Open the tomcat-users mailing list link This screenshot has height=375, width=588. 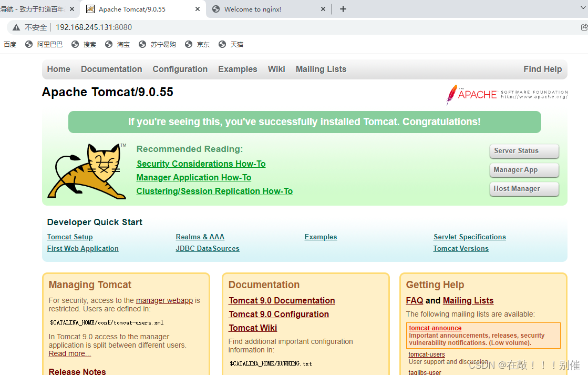(x=427, y=354)
